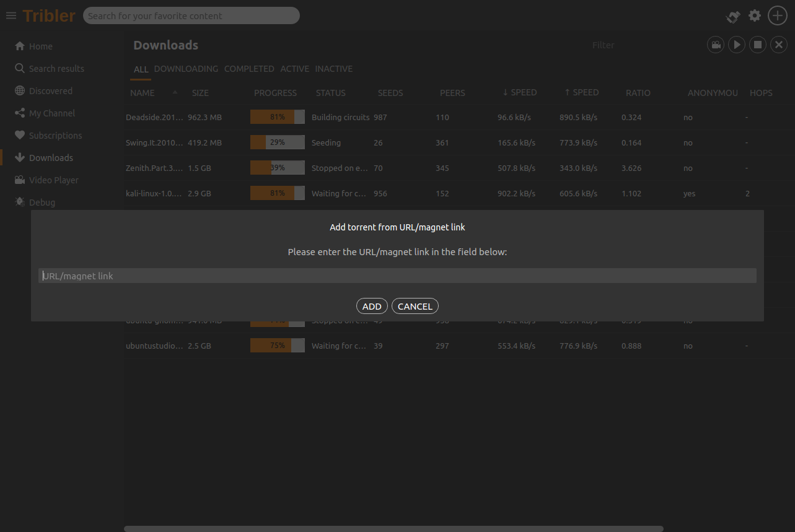Viewport: 795px width, 532px height.
Task: Click the Search results magnifier icon
Action: tap(20, 68)
